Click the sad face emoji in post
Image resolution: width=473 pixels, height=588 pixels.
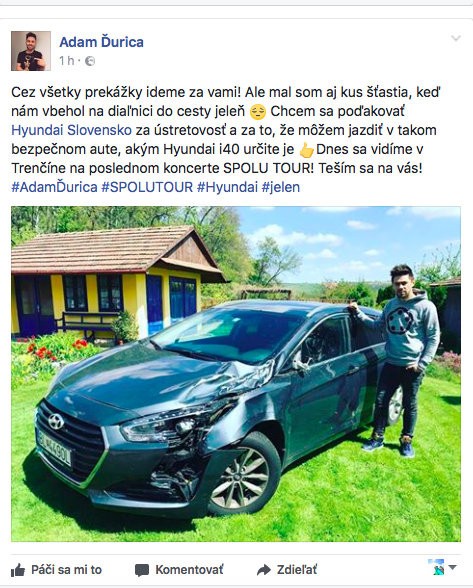pos(258,112)
